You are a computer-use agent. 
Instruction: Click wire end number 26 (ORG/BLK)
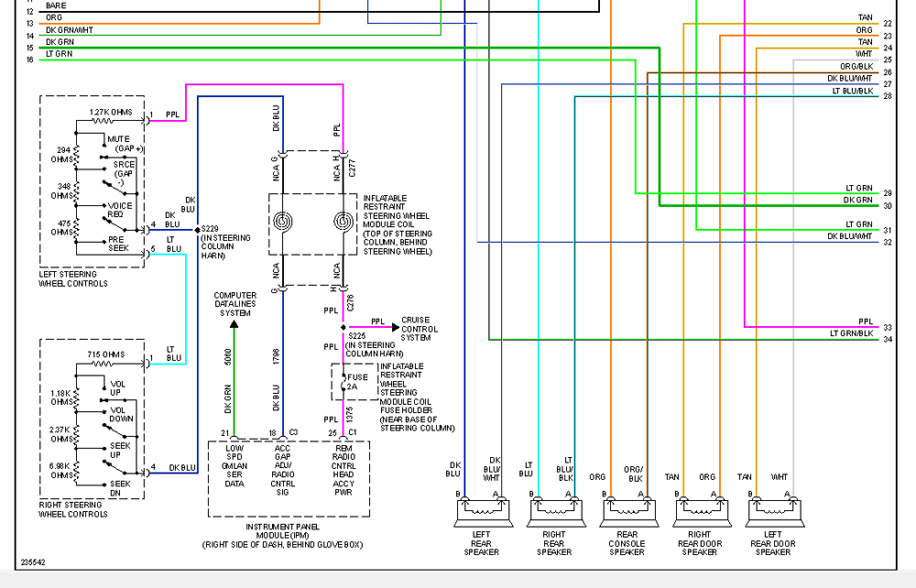click(x=888, y=72)
